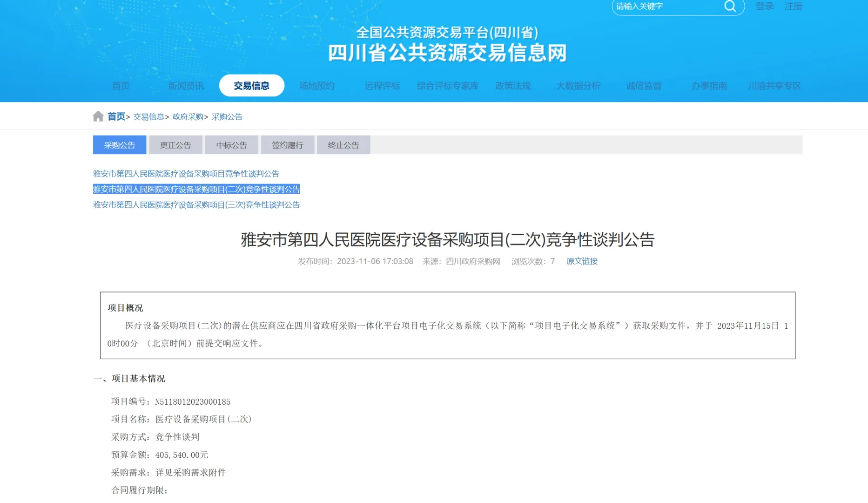The width and height of the screenshot is (868, 503).
Task: Click the 注册 link
Action: coord(793,6)
